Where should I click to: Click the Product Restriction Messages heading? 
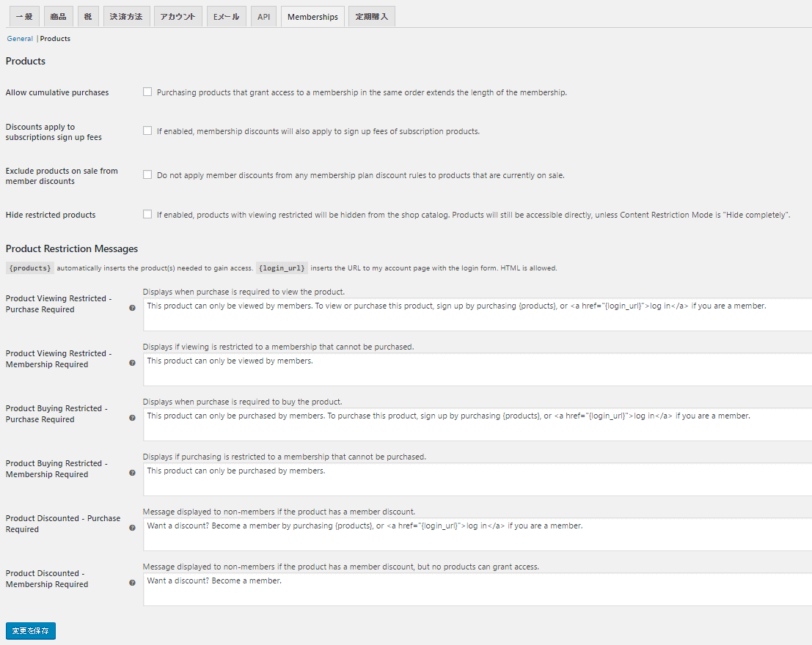coord(72,248)
